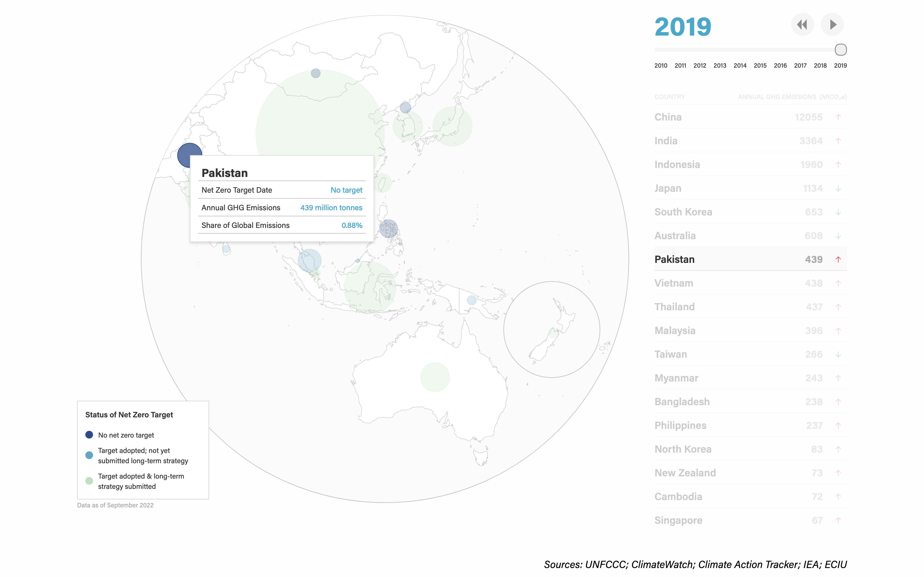Click the Mongolia bubble on map
This screenshot has height=577, width=924.
point(315,73)
